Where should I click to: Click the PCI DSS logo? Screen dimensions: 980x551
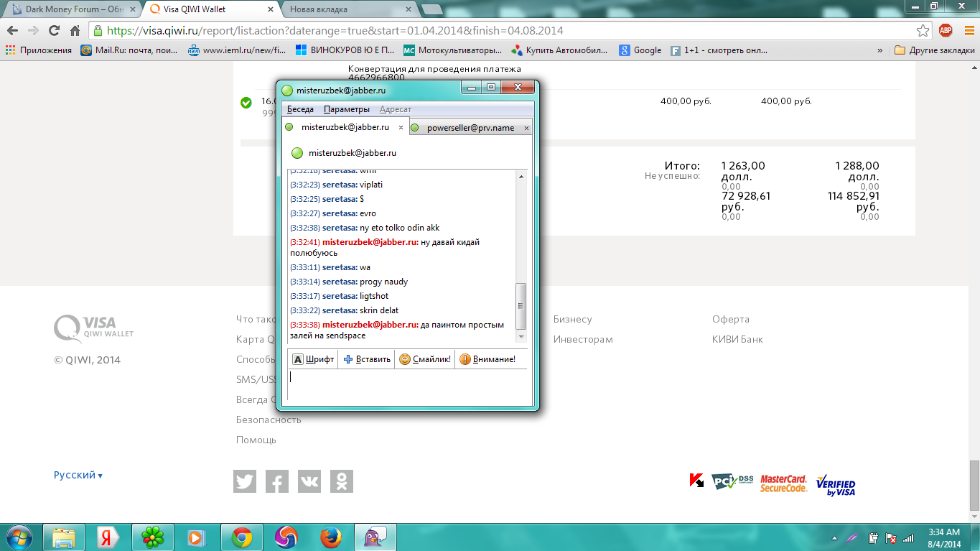(732, 481)
